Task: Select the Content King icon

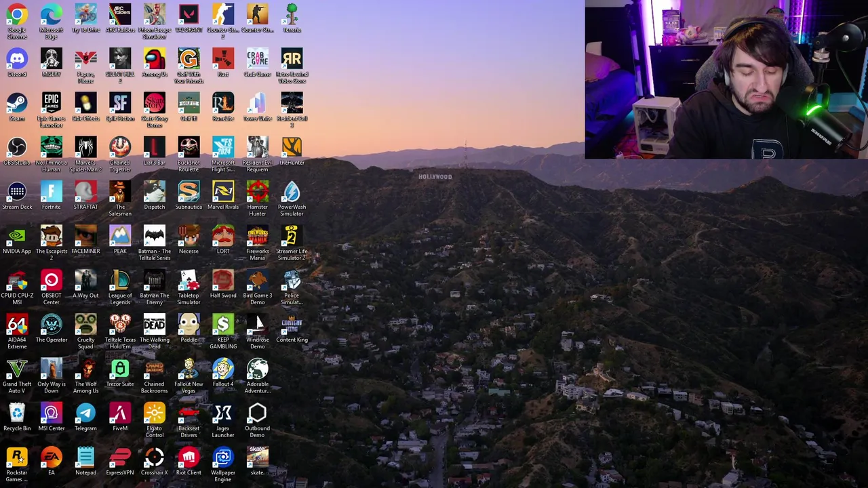Action: pos(292,325)
